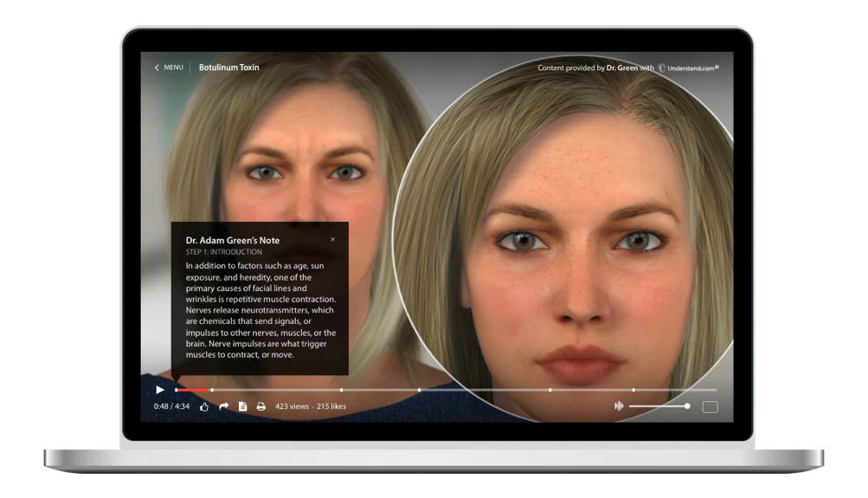Click the MENU label
This screenshot has height=498, width=868.
click(x=173, y=68)
